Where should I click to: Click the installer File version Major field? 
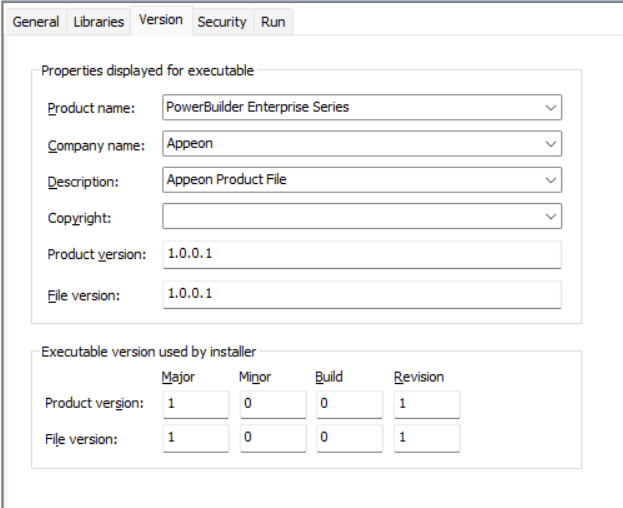[x=194, y=438]
